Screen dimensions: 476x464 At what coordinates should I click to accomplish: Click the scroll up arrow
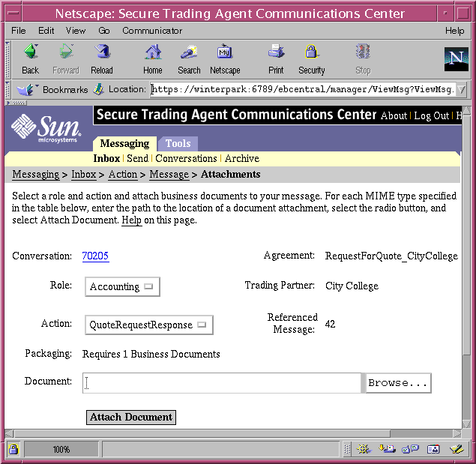[466, 110]
